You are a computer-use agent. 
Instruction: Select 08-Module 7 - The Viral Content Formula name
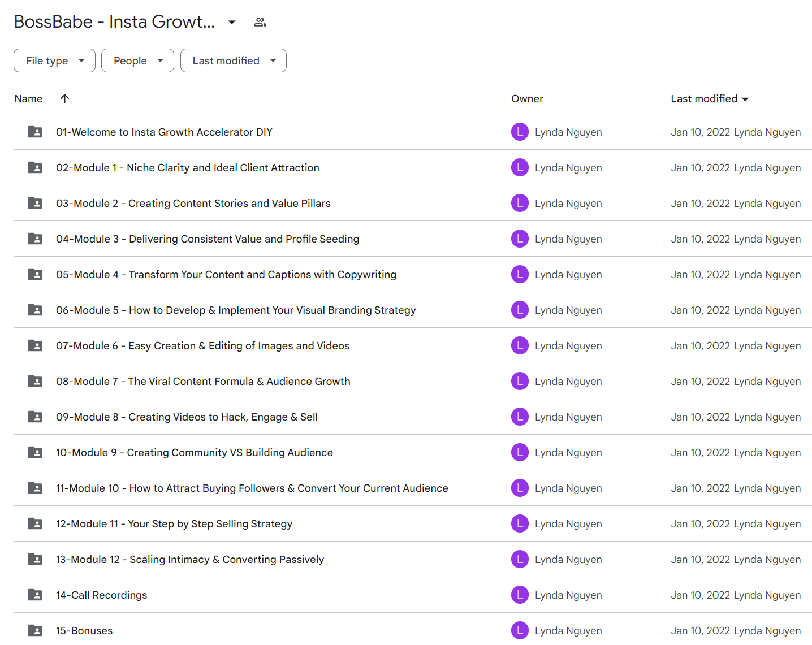pos(203,381)
